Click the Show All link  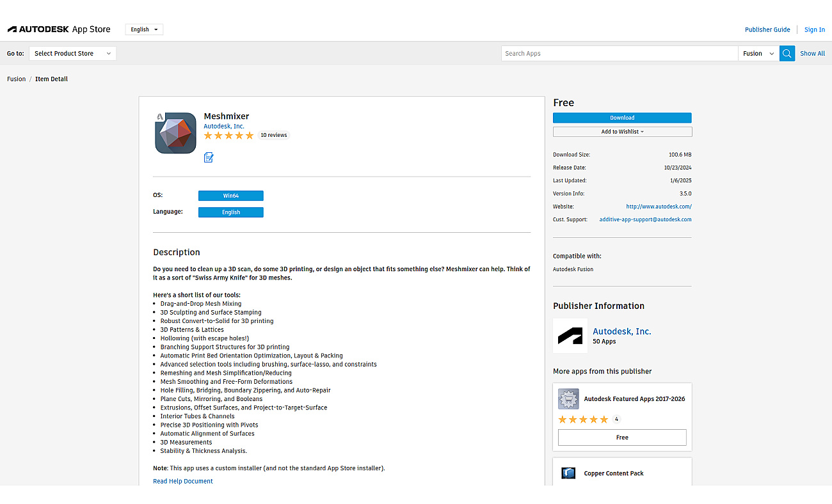(x=812, y=54)
